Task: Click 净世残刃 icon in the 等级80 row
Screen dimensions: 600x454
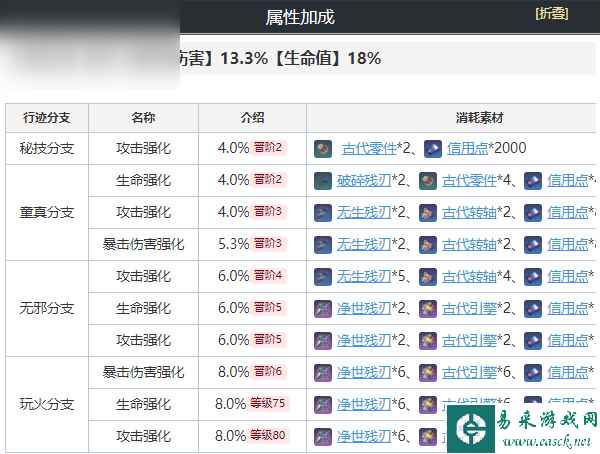Action: click(x=323, y=436)
